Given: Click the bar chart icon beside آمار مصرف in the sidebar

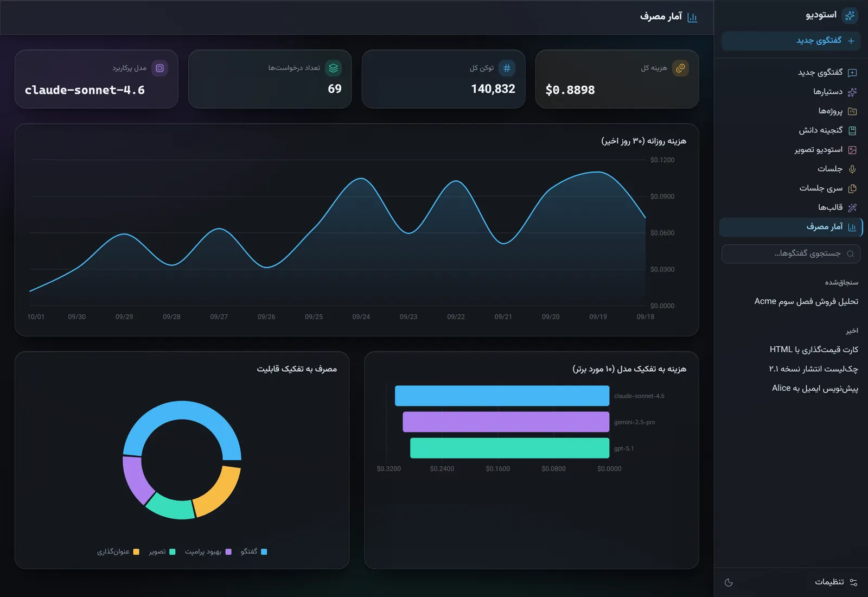Looking at the screenshot, I should pyautogui.click(x=852, y=227).
